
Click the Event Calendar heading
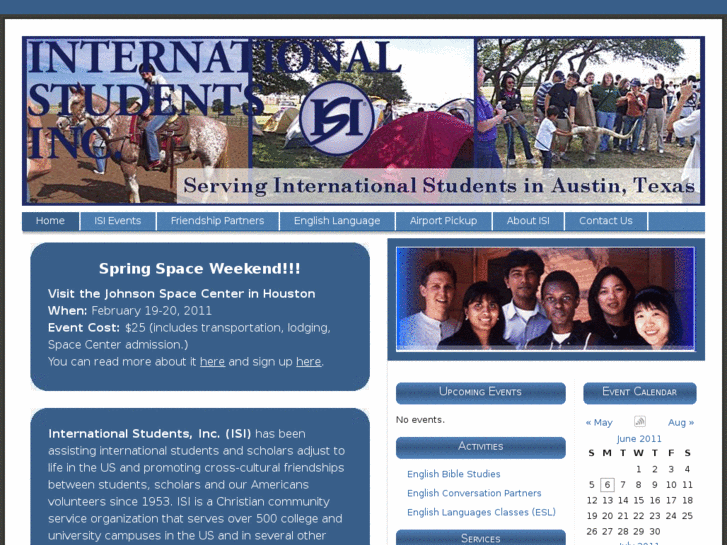pos(639,392)
